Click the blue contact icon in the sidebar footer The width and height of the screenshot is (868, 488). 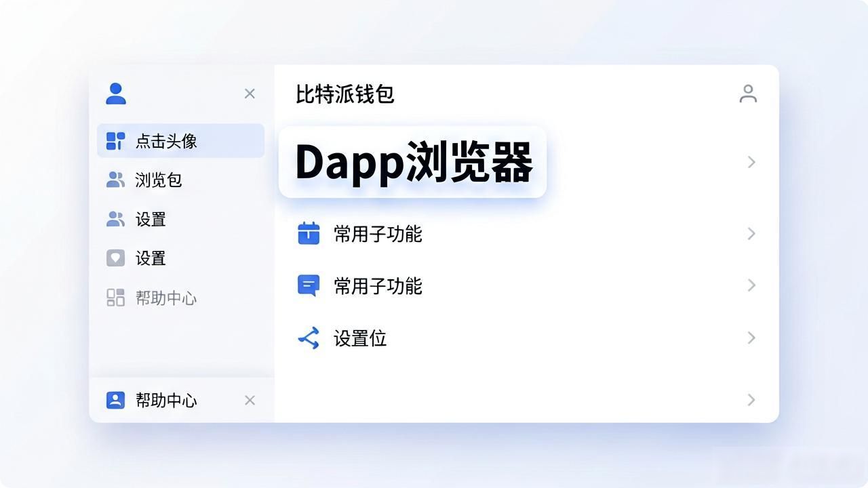116,400
